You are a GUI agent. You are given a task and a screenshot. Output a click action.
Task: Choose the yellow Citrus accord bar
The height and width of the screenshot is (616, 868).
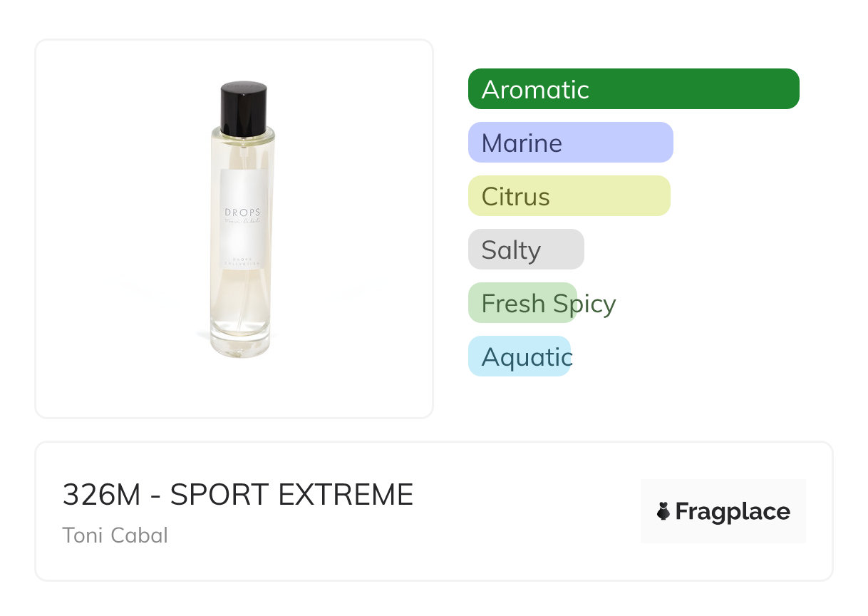click(569, 196)
